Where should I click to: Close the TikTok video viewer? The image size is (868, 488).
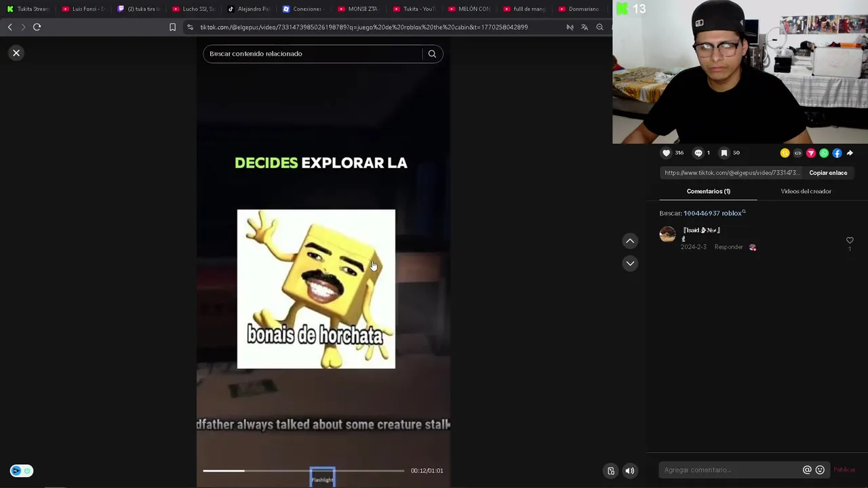pyautogui.click(x=16, y=53)
